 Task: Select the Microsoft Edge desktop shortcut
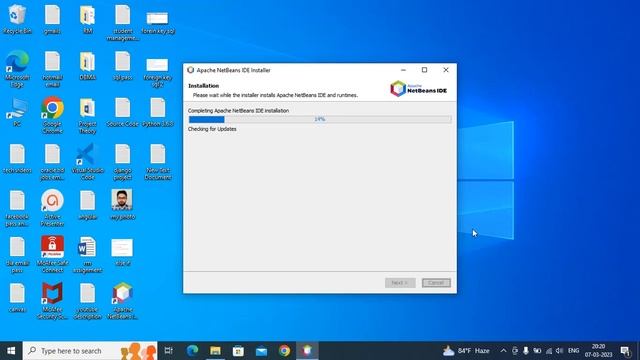17,68
